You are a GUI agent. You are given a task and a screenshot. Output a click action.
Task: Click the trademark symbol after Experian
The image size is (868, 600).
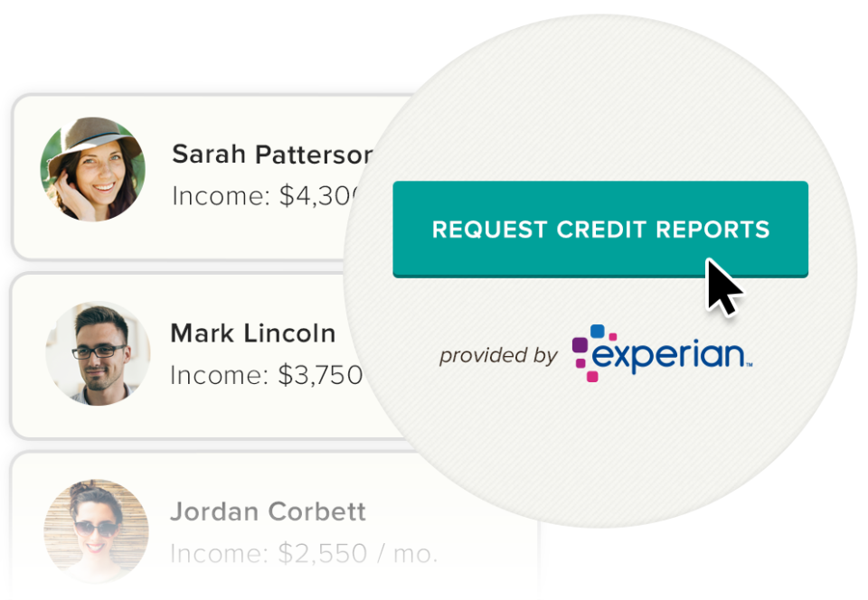(749, 365)
